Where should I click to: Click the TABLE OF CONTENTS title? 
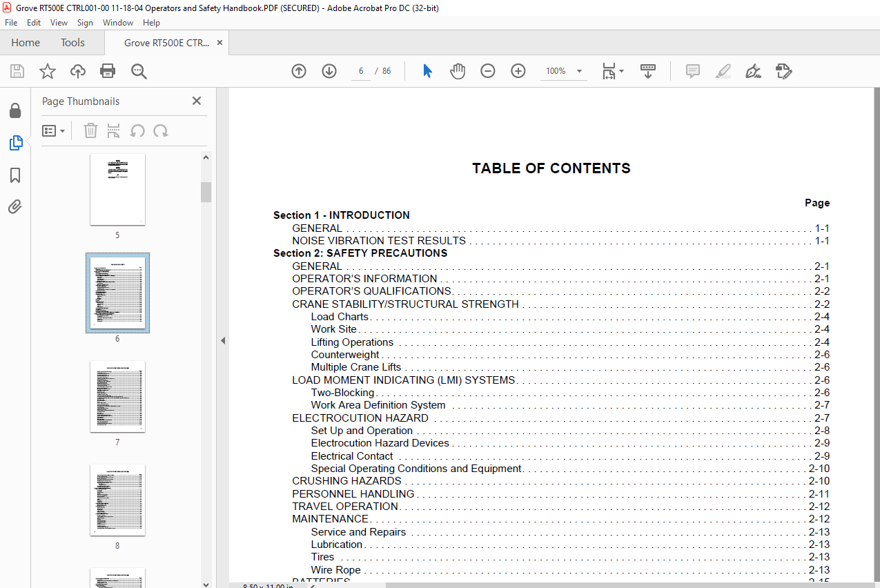point(551,168)
